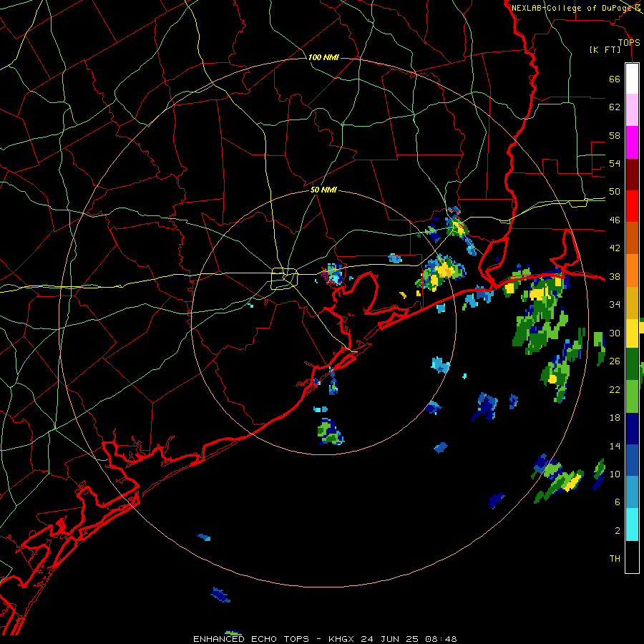Click the "[K FT]" units label
644x644 pixels.
(x=605, y=50)
